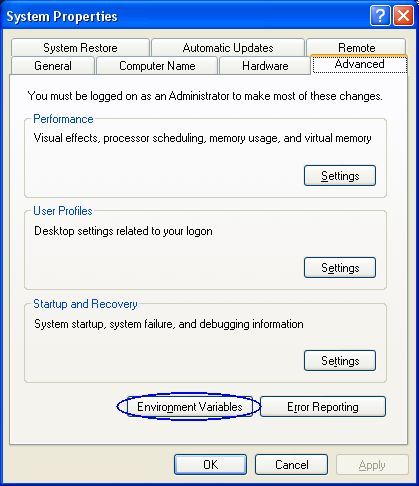Go to the General tab
This screenshot has width=419, height=486.
click(x=53, y=66)
